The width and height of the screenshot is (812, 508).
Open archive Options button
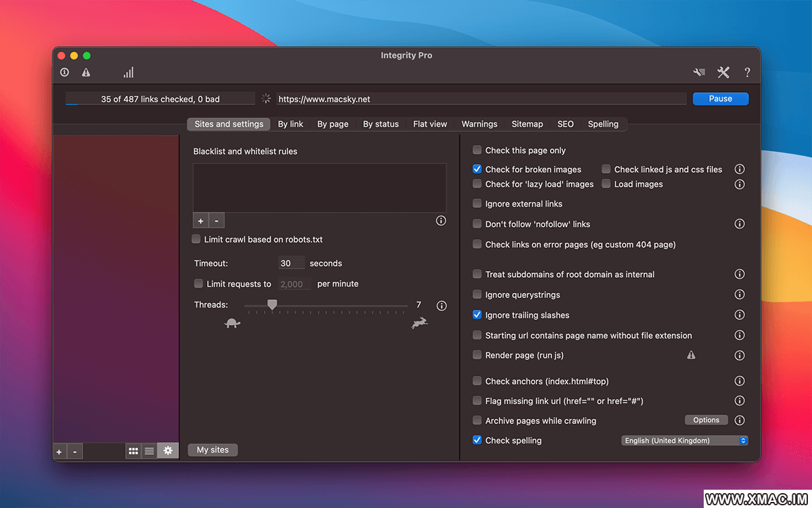(x=706, y=420)
